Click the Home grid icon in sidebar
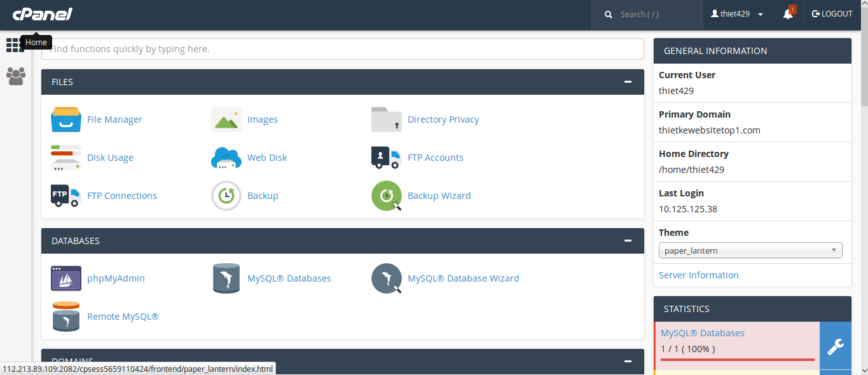 (x=15, y=45)
